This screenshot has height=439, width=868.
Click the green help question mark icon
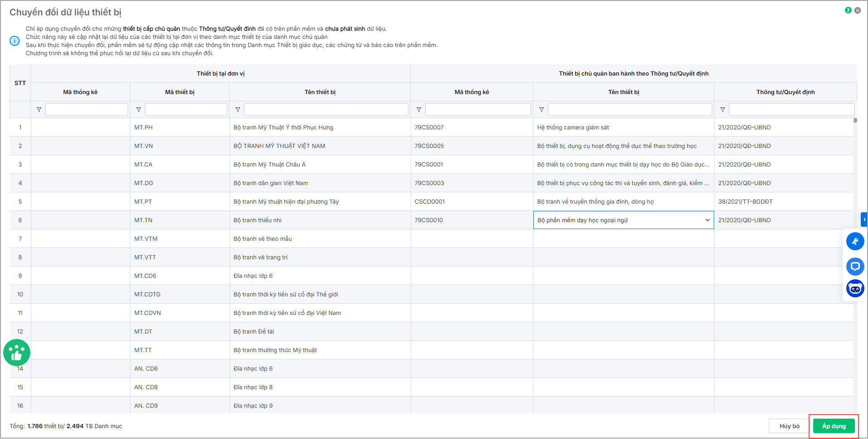(848, 10)
